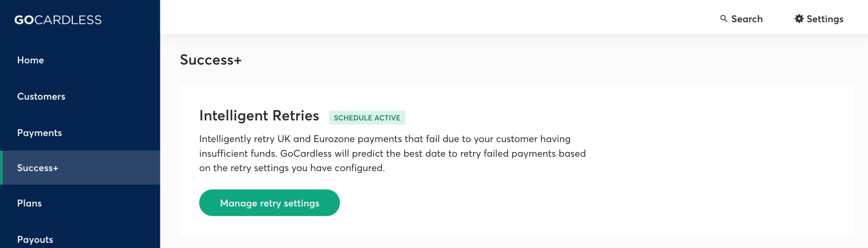
Task: Click the Success+ page title
Action: click(211, 60)
